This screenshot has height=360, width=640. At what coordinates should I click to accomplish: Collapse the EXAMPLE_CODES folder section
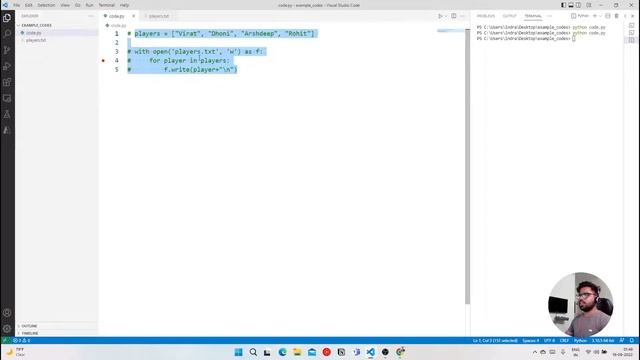(x=56, y=25)
